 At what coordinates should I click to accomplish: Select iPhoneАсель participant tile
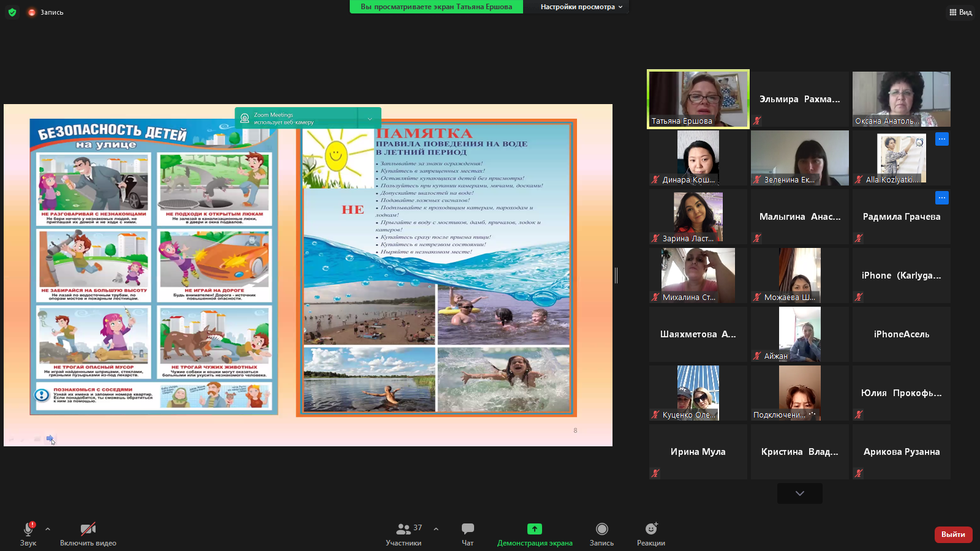click(x=902, y=334)
